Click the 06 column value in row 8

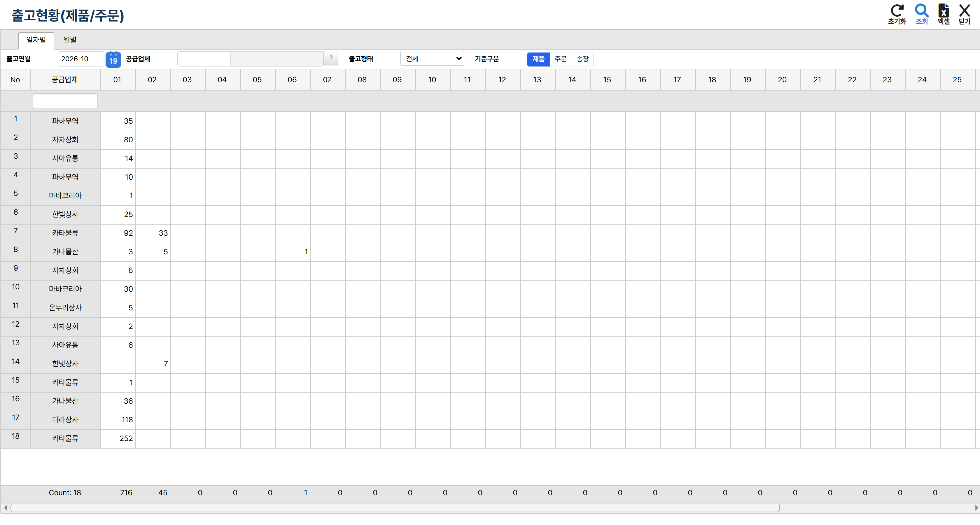point(306,252)
